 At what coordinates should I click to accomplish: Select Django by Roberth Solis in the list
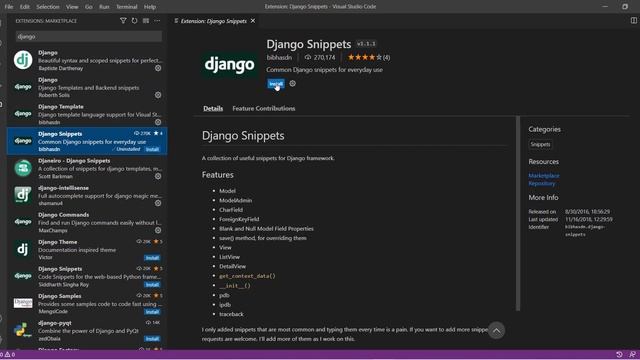87,87
